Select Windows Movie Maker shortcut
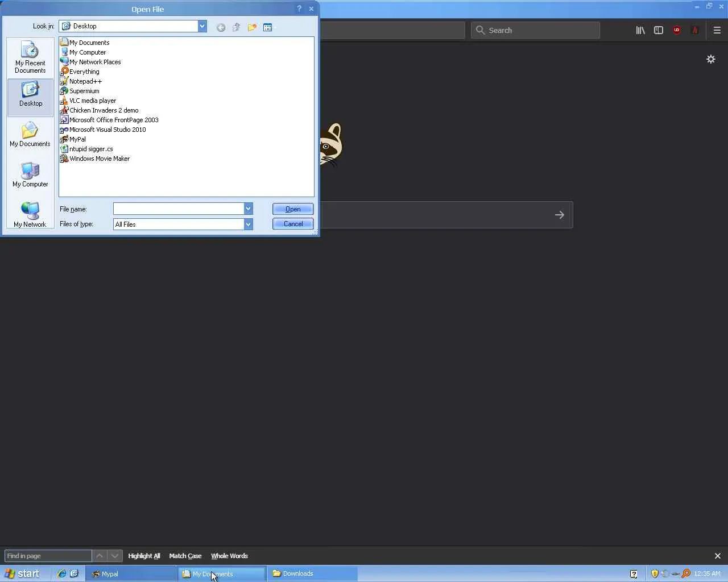 click(x=95, y=159)
